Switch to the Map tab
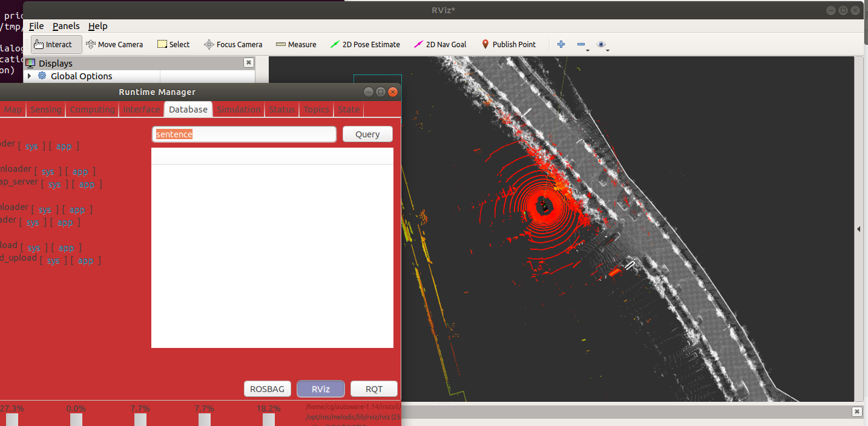Screen dimensions: 868x426 click(13, 110)
